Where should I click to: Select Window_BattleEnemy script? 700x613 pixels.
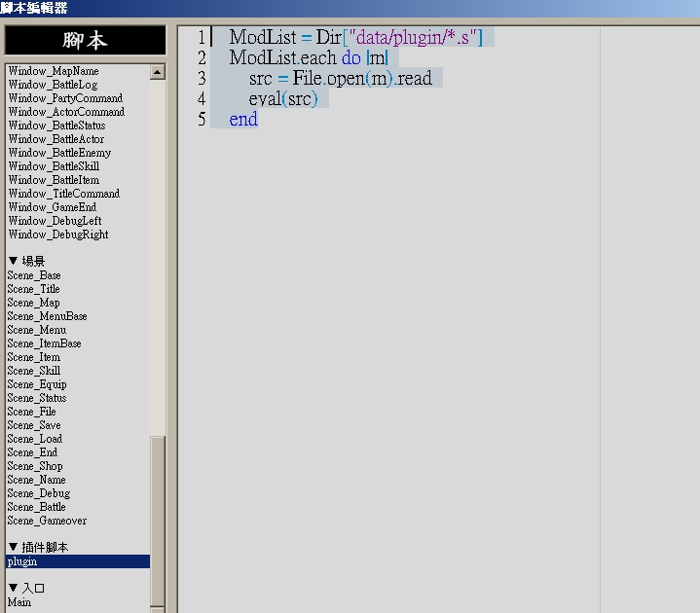[59, 153]
